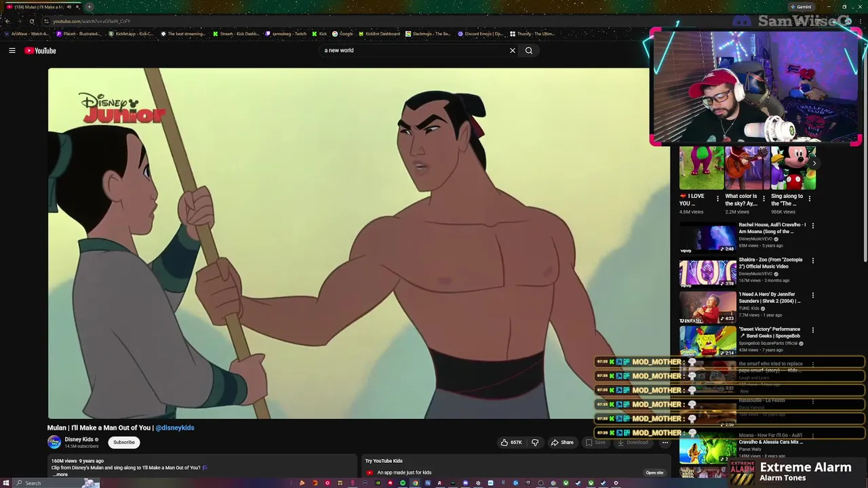Open the samwiseg - Twitch bookmark
The height and width of the screenshot is (488, 868).
coord(285,33)
